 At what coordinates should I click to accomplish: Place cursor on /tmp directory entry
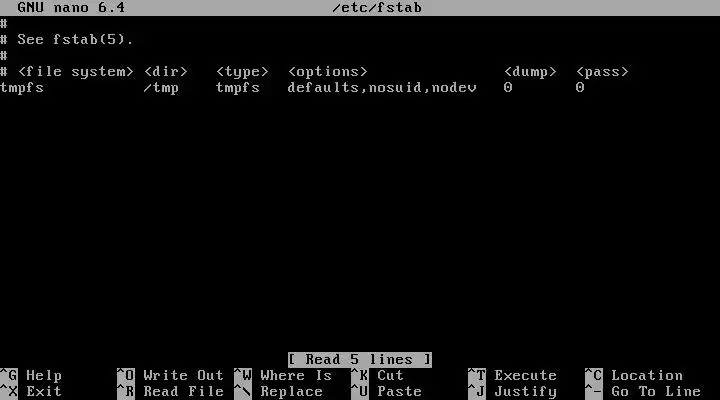(x=161, y=87)
